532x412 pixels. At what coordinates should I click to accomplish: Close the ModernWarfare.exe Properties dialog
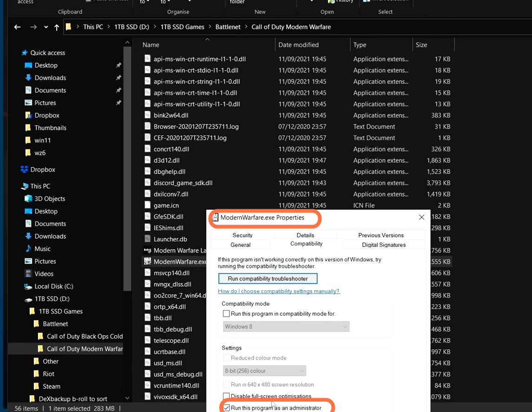(x=421, y=217)
